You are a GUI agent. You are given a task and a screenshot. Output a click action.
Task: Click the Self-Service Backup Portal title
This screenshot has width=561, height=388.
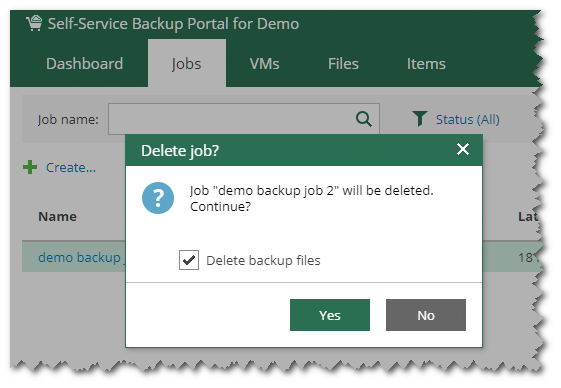(x=173, y=24)
